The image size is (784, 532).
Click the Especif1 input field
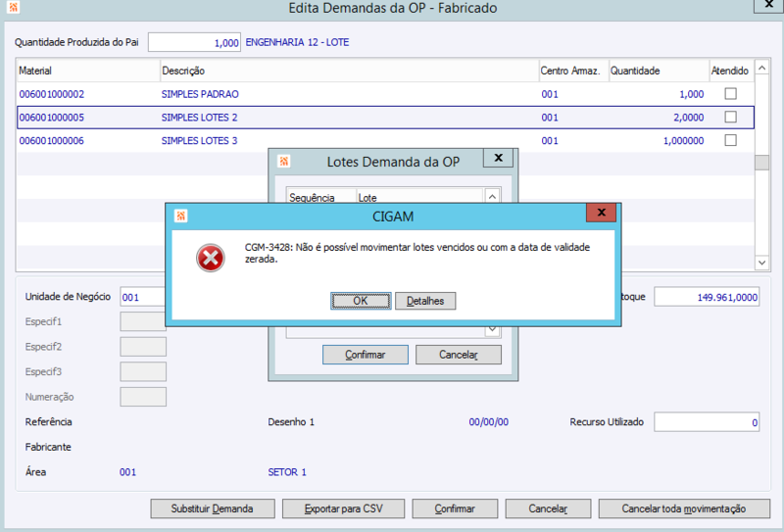point(143,321)
